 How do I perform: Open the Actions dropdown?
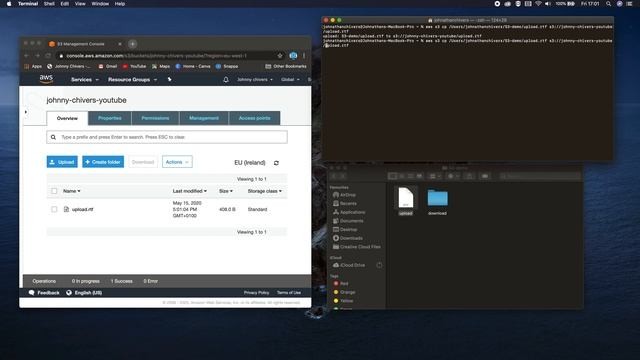tap(177, 162)
